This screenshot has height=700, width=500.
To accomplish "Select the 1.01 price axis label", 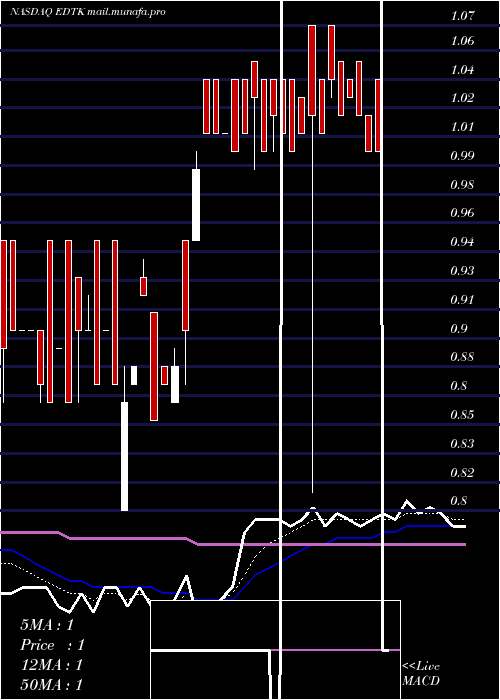I will click(462, 127).
